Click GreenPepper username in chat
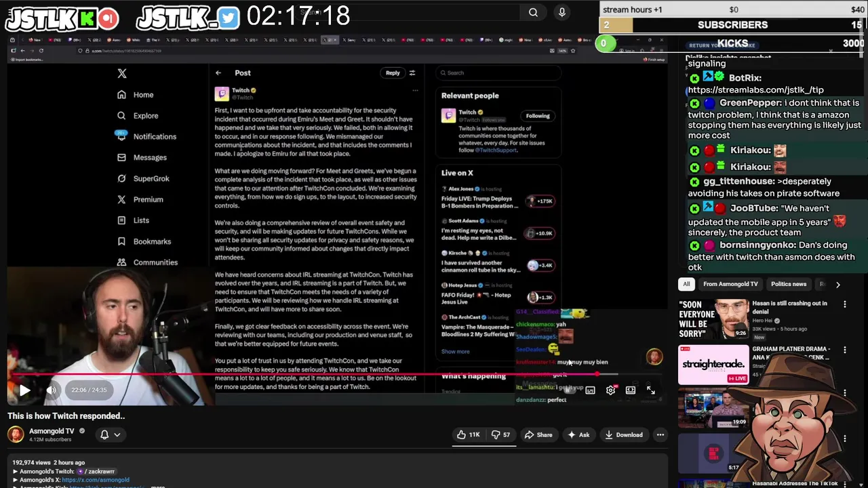The width and height of the screenshot is (868, 488). click(x=751, y=103)
